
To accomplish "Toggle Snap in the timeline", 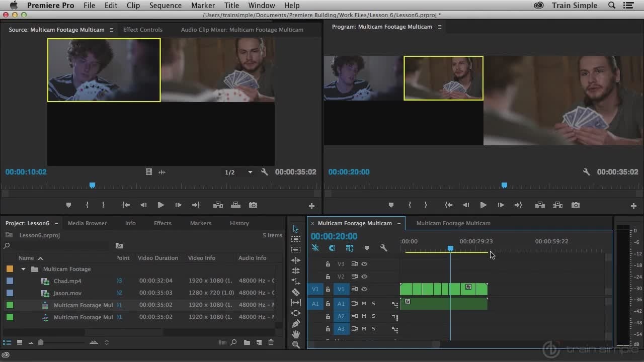I will coord(332,248).
